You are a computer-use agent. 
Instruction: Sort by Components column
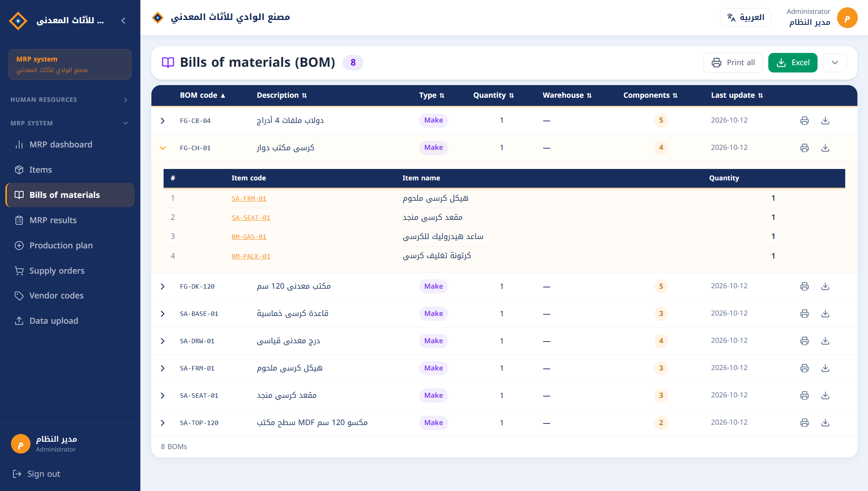coord(650,95)
